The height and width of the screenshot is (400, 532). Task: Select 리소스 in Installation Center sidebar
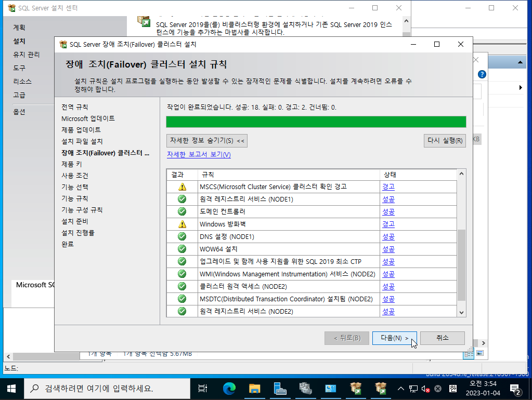22,82
